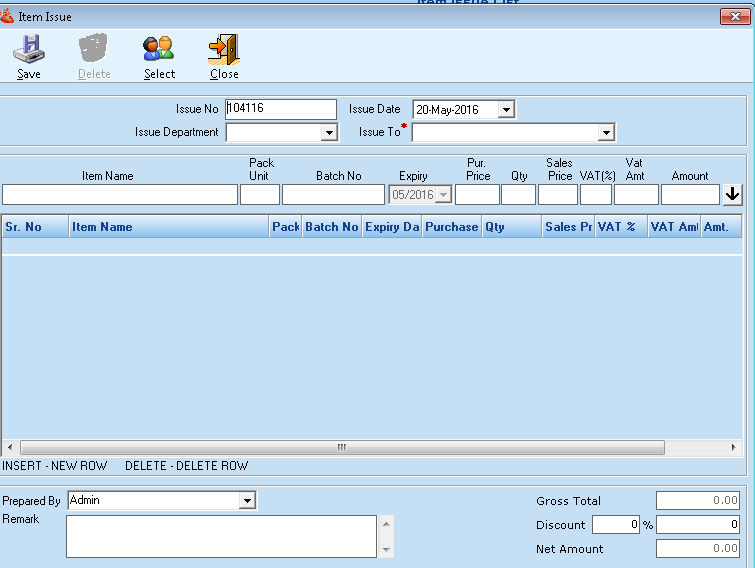Viewport: 755px width, 568px height.
Task: Focus the Item Name entry field
Action: click(x=120, y=195)
